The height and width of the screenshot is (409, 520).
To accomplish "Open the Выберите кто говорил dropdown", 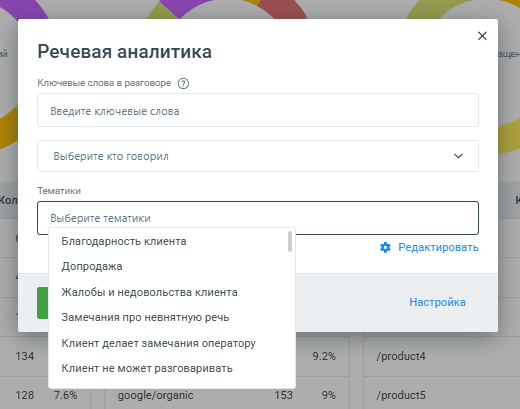I will (x=258, y=156).
